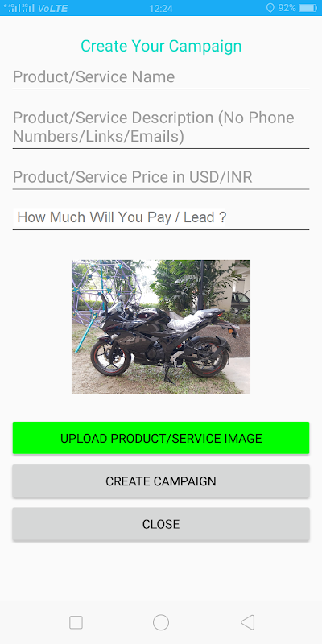
Task: Click the green Upload Product/Service Image button
Action: click(160, 438)
